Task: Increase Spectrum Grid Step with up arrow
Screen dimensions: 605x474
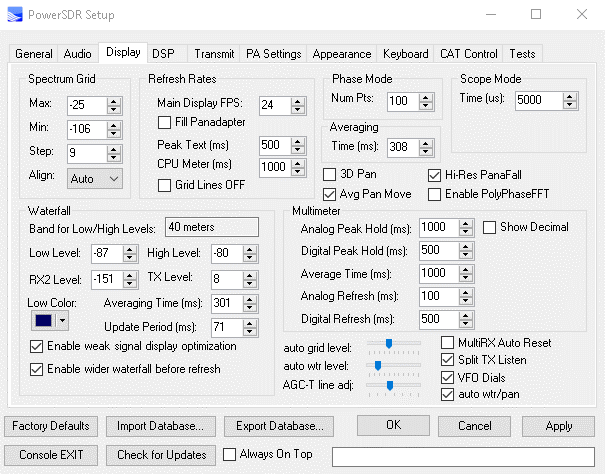Action: [x=114, y=149]
